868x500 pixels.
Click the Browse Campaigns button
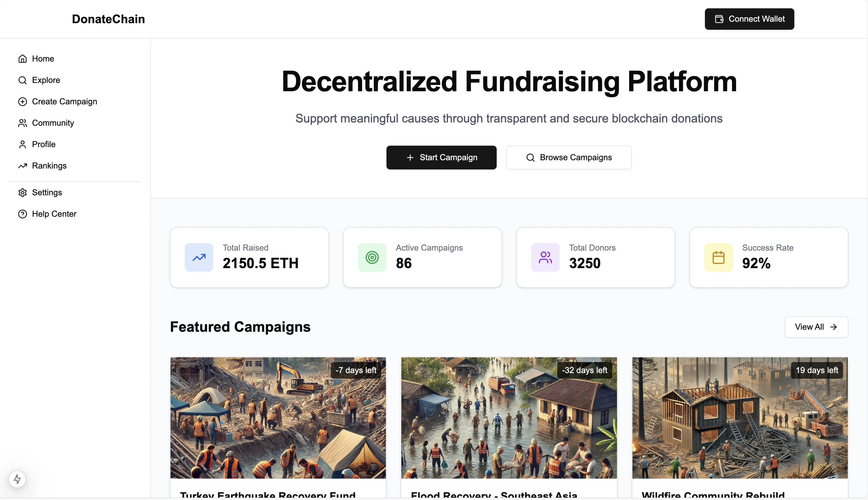(x=569, y=158)
